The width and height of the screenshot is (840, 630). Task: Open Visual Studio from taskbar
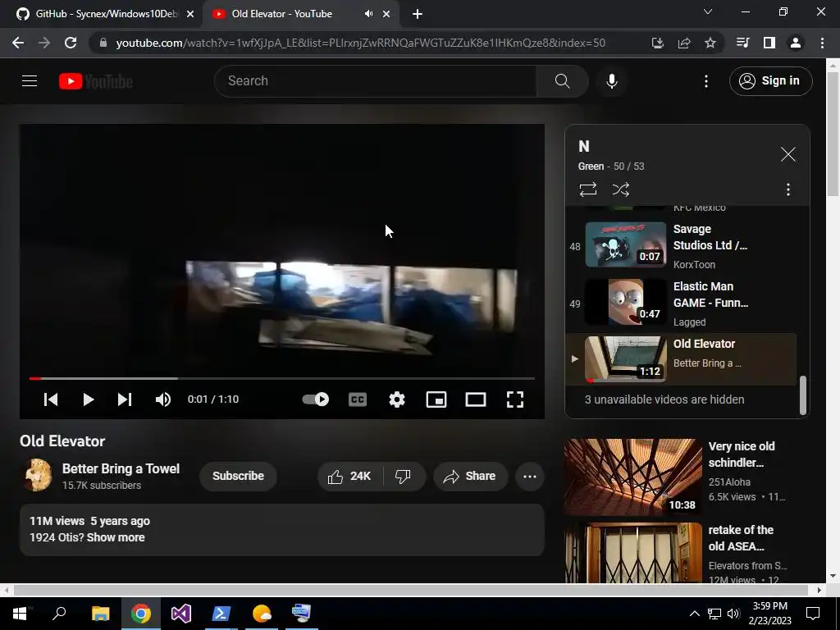click(181, 614)
